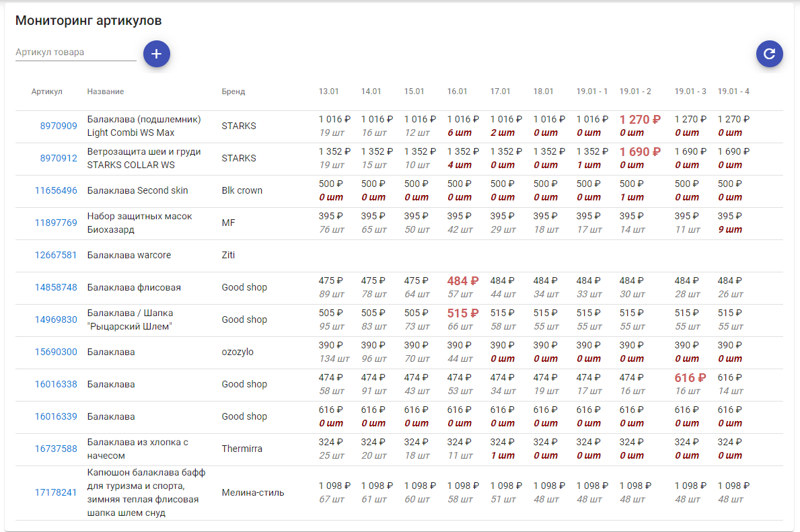The width and height of the screenshot is (800, 532).
Task: Open article link 16016339
Action: click(x=56, y=416)
